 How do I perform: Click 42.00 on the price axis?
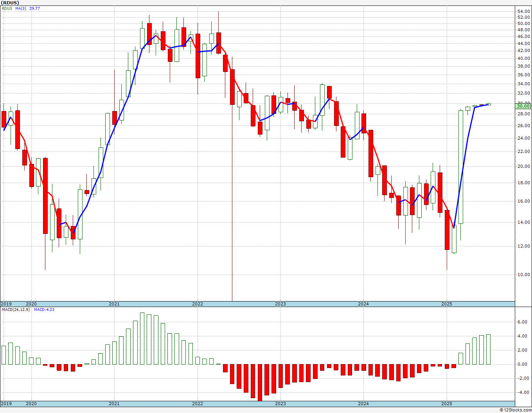coord(523,51)
